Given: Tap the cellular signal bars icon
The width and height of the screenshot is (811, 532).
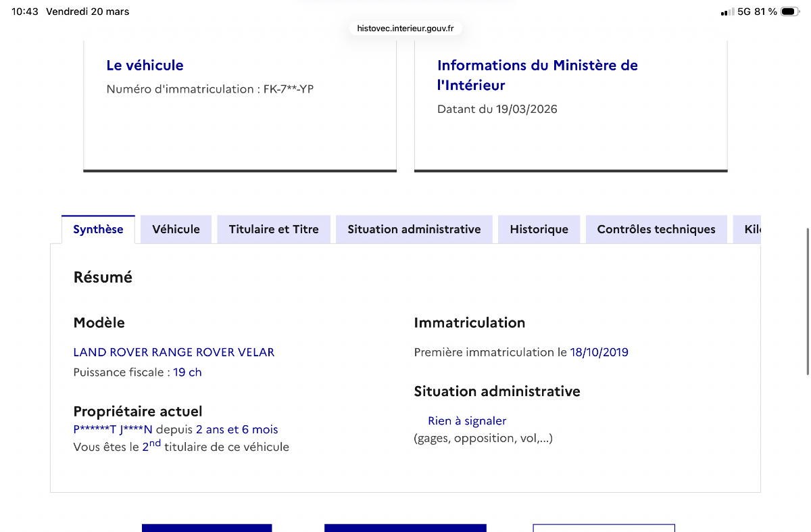Looking at the screenshot, I should click(727, 11).
